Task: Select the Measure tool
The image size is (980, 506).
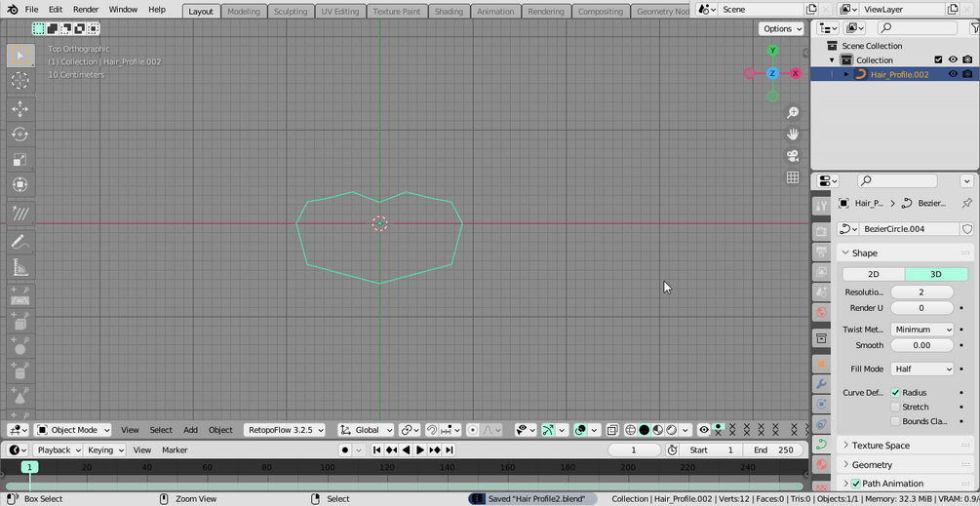Action: 20,267
